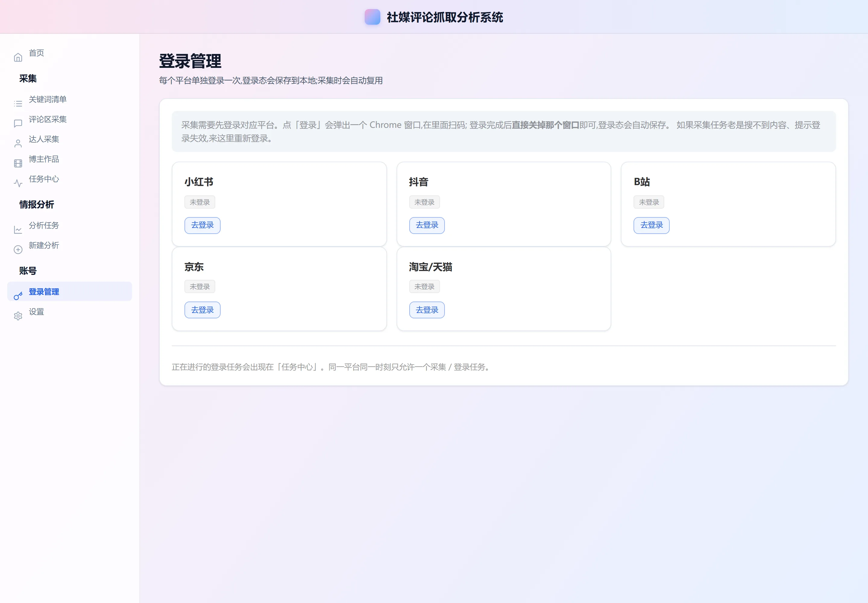868x603 pixels.
Task: Click the 小红书 card title
Action: click(x=199, y=182)
